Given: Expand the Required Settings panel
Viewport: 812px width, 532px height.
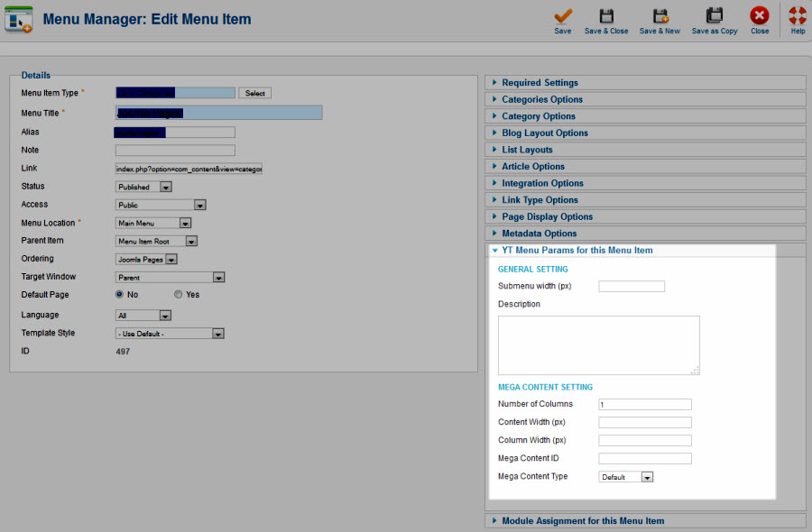Looking at the screenshot, I should pyautogui.click(x=540, y=83).
